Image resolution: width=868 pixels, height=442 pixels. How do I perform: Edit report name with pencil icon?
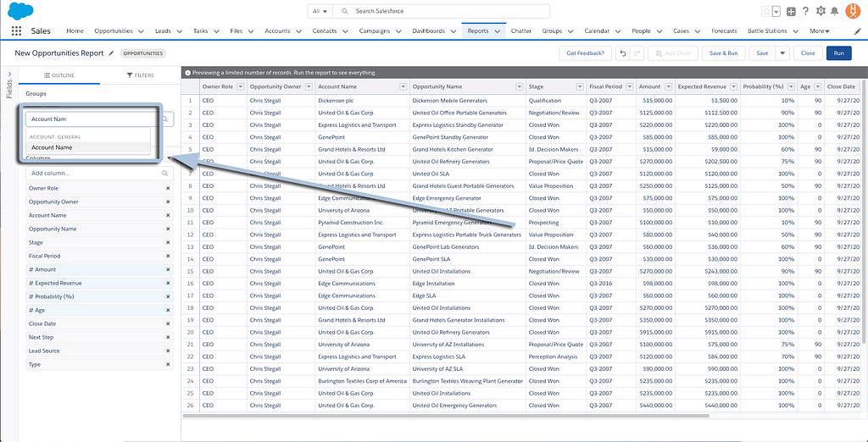(110, 53)
